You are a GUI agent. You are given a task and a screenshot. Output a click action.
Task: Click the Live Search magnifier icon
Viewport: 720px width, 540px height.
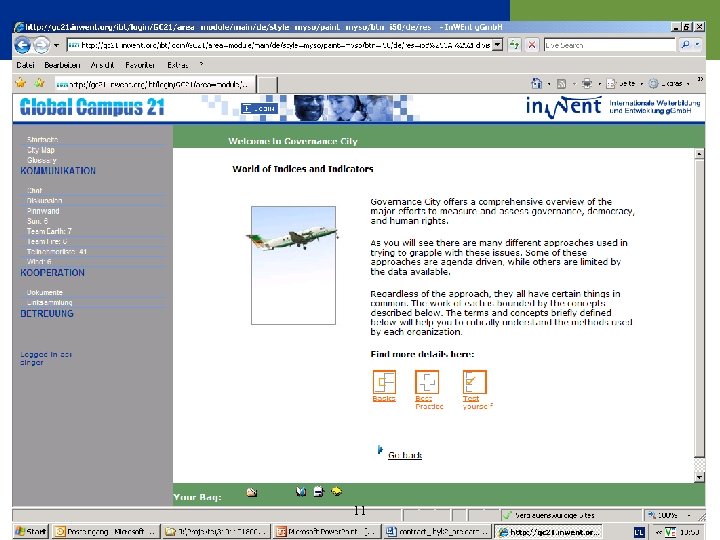point(685,45)
